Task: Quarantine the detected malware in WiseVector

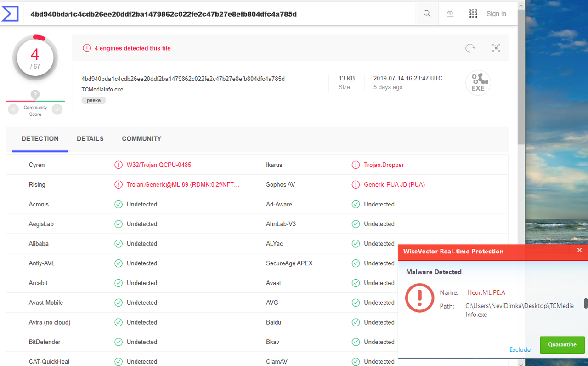Action: [x=562, y=345]
